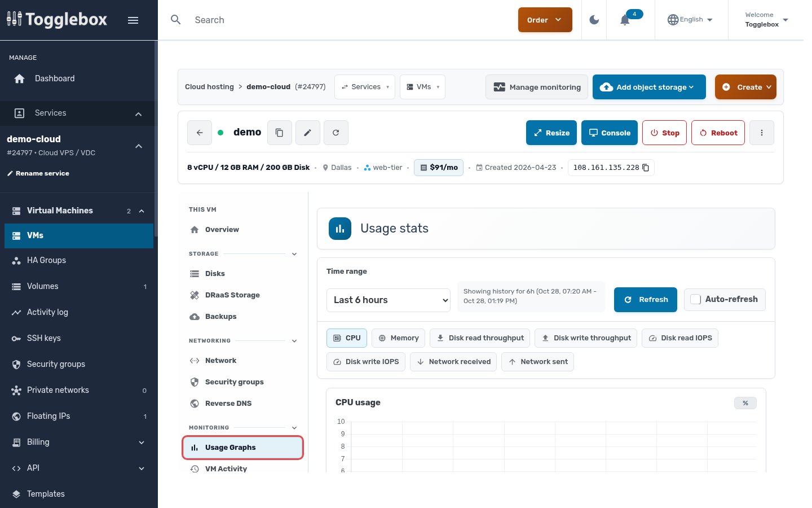The height and width of the screenshot is (508, 812).
Task: Open the Services breadcrumb dropdown
Action: point(365,87)
